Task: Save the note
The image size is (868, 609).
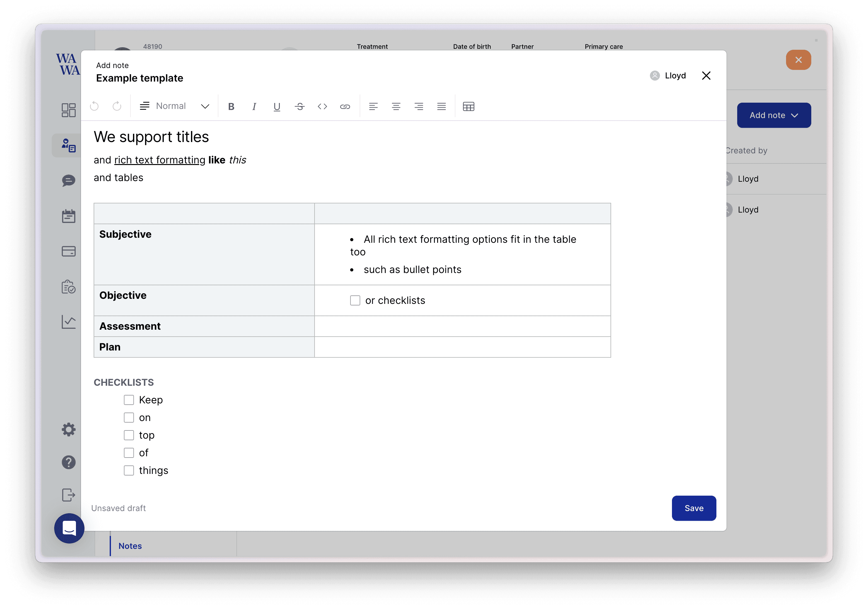Action: (x=693, y=508)
